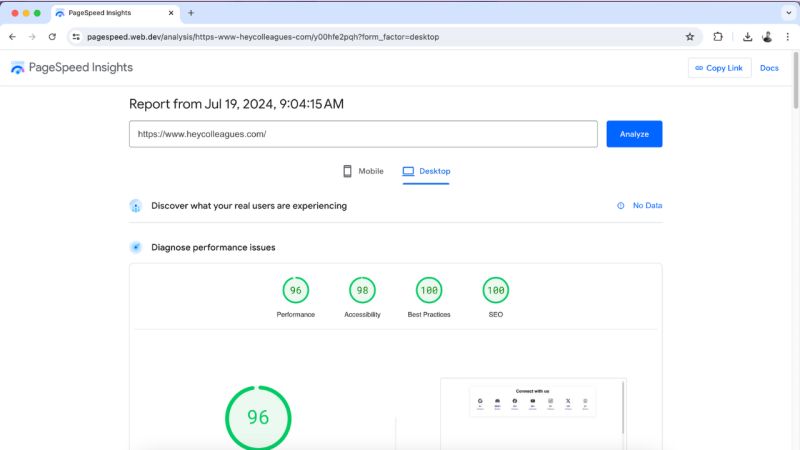Click the Copy Link button

tap(719, 68)
